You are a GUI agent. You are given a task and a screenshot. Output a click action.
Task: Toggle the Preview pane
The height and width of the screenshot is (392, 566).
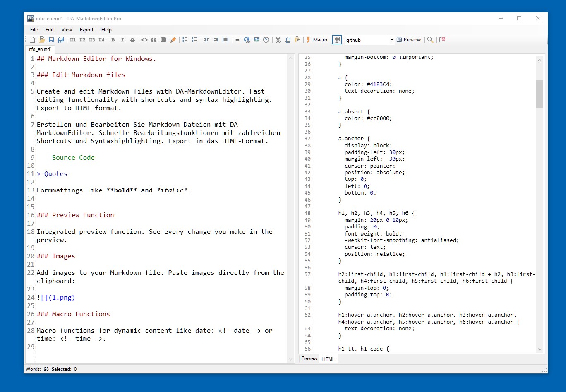pyautogui.click(x=409, y=40)
